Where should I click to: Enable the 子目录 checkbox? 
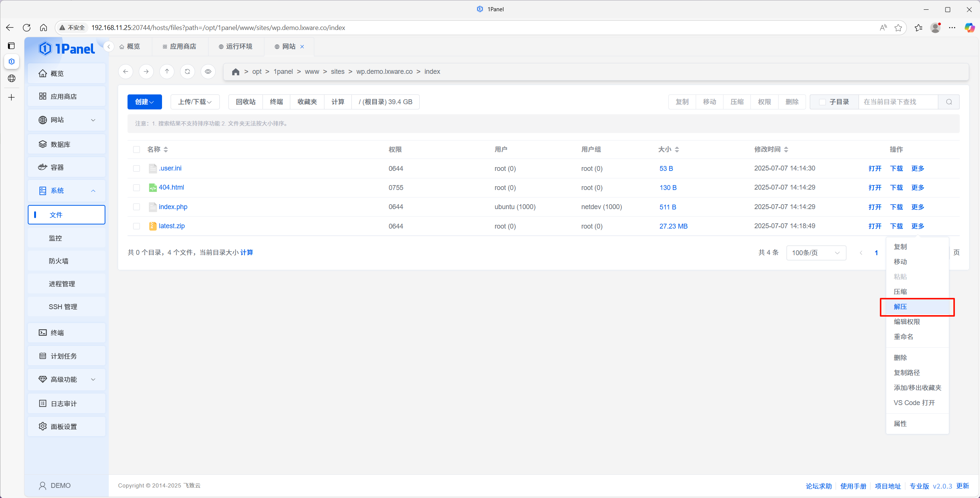pyautogui.click(x=822, y=102)
